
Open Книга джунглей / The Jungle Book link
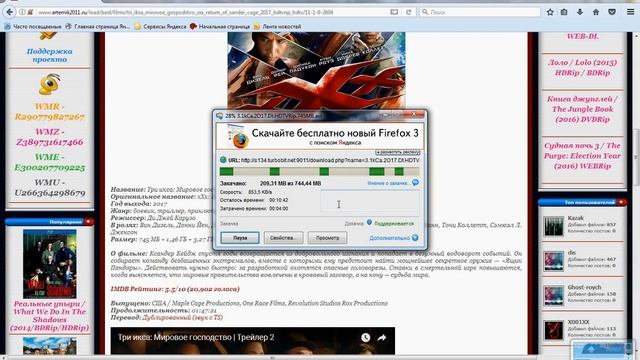(582, 109)
